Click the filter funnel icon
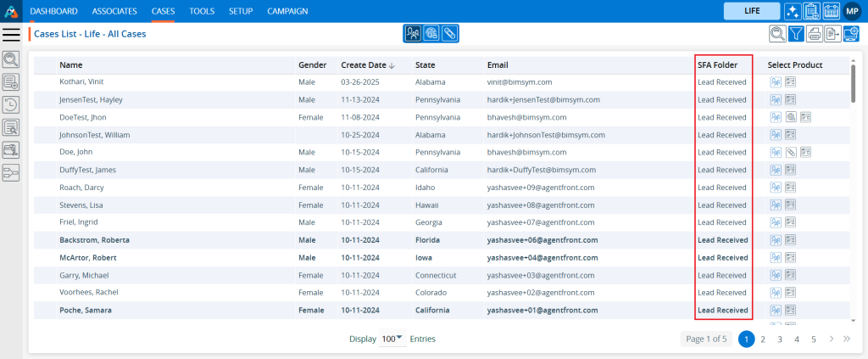Screen dimensions: 868x359 [x=797, y=34]
